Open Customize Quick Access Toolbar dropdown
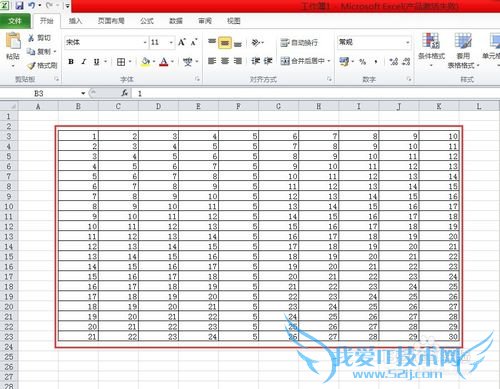 [67, 6]
